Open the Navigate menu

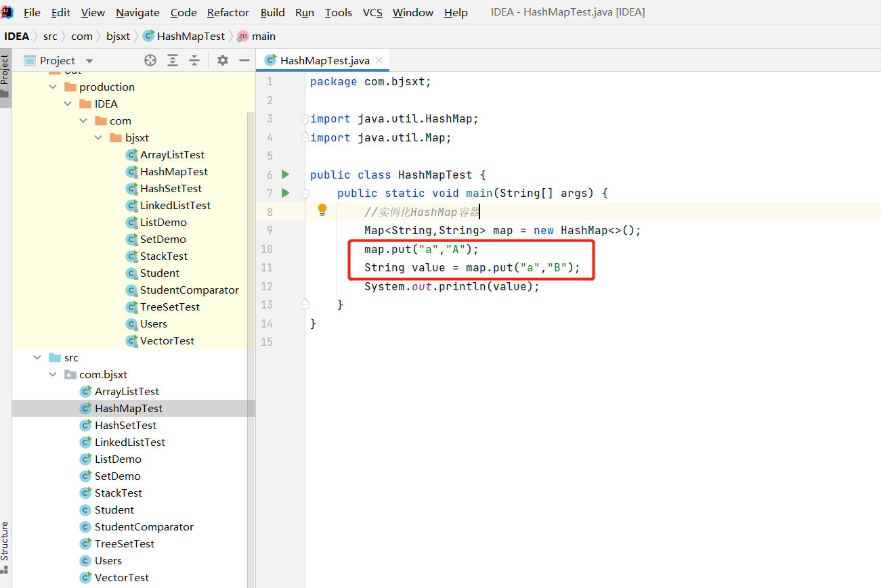137,12
